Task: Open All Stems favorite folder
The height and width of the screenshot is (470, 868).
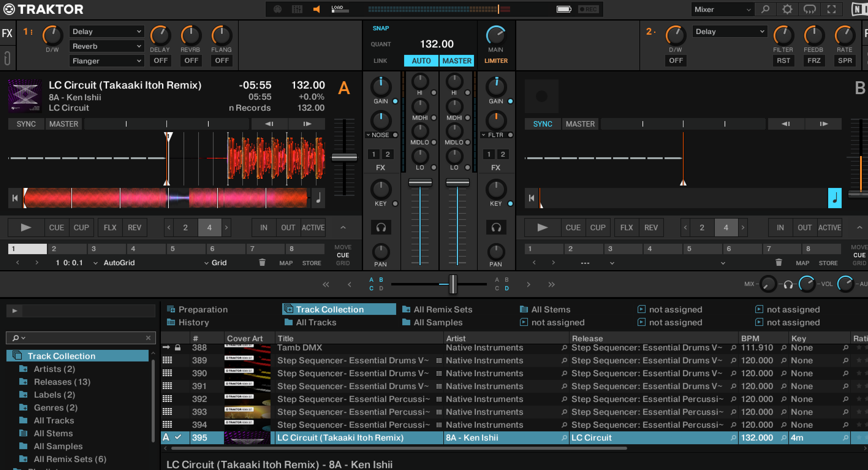Action: click(545, 309)
